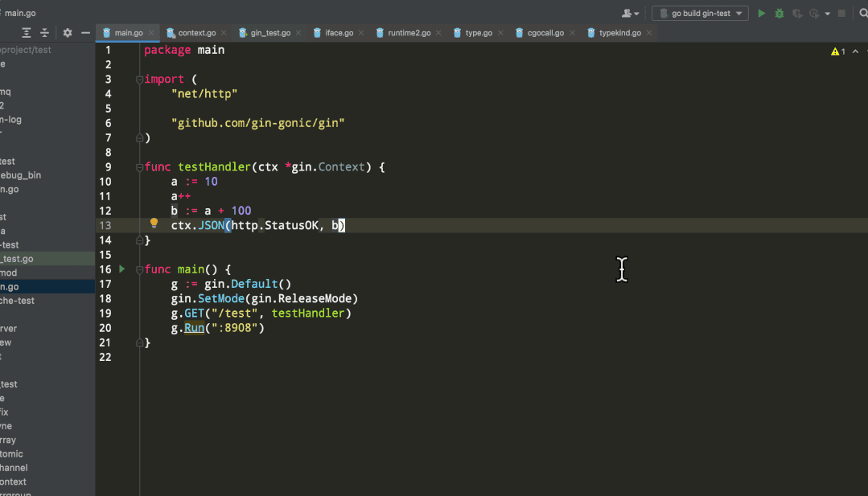Open the user account dropdown
This screenshot has width=868, height=496.
[x=631, y=14]
